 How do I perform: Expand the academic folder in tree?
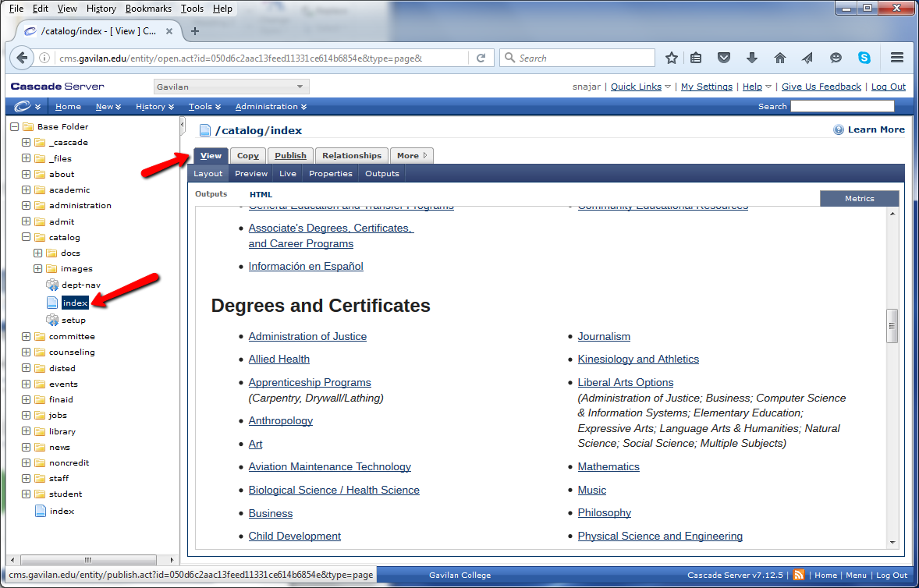pyautogui.click(x=27, y=190)
